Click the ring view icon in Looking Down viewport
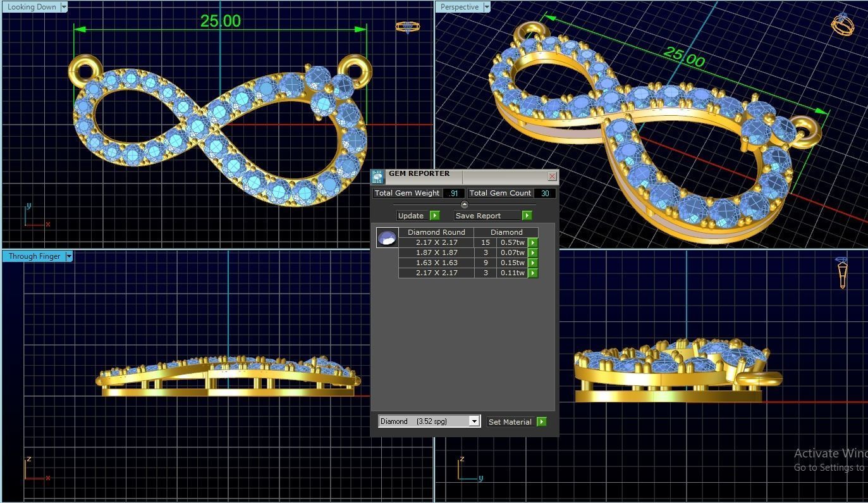 (408, 27)
